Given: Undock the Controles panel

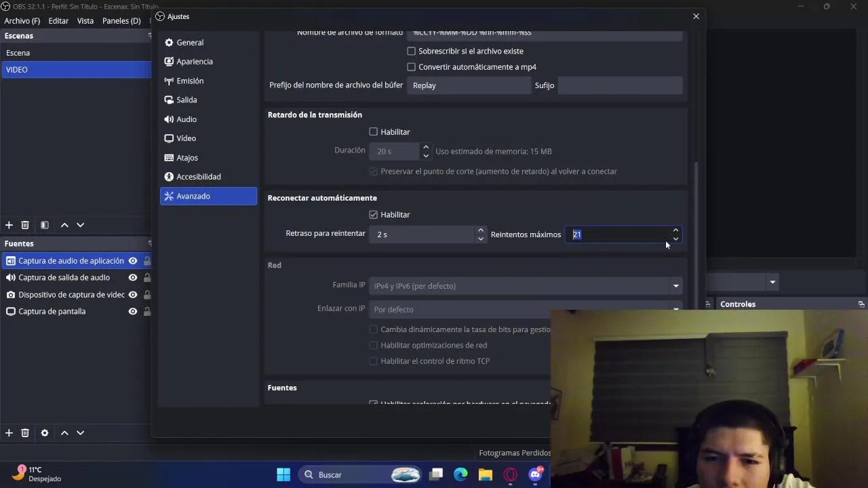Looking at the screenshot, I should 861,304.
